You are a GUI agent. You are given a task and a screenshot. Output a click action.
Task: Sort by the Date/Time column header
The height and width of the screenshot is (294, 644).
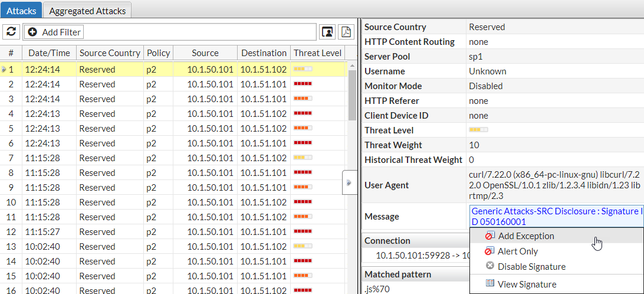point(49,53)
